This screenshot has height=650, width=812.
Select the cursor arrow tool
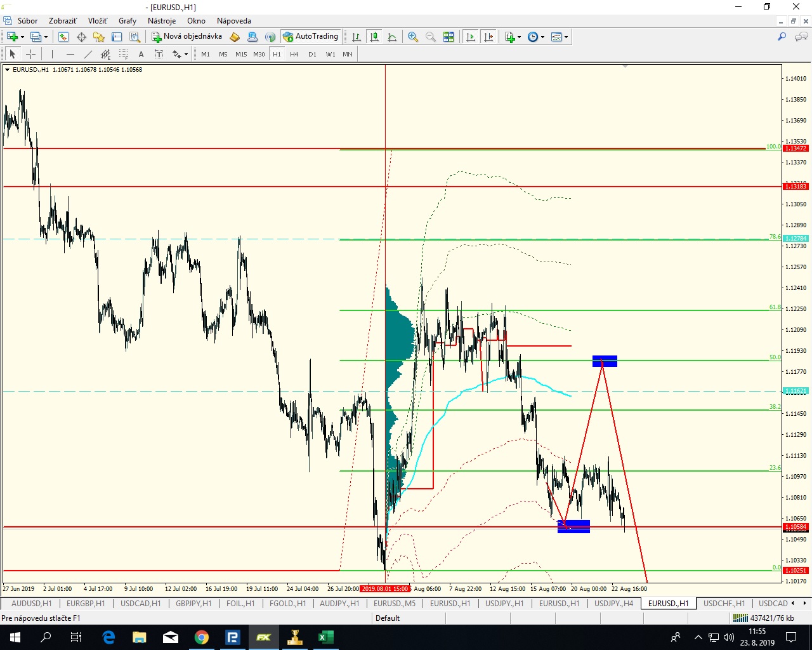(x=13, y=54)
